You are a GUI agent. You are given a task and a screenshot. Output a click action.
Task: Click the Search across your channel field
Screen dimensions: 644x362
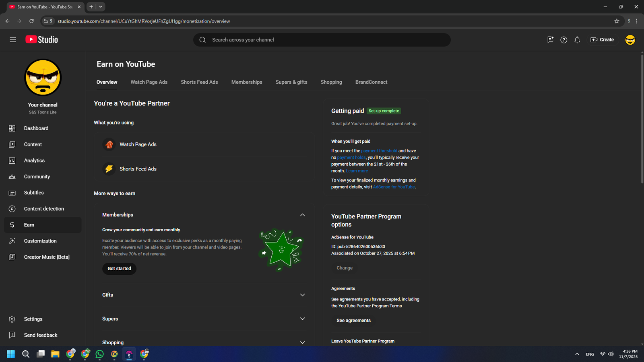[322, 40]
